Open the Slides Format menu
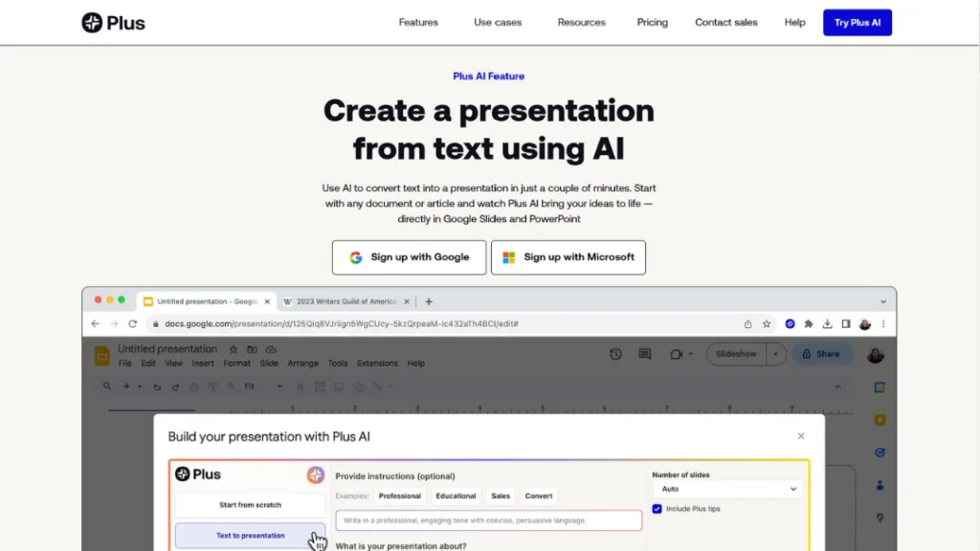Image resolution: width=980 pixels, height=551 pixels. pos(236,364)
